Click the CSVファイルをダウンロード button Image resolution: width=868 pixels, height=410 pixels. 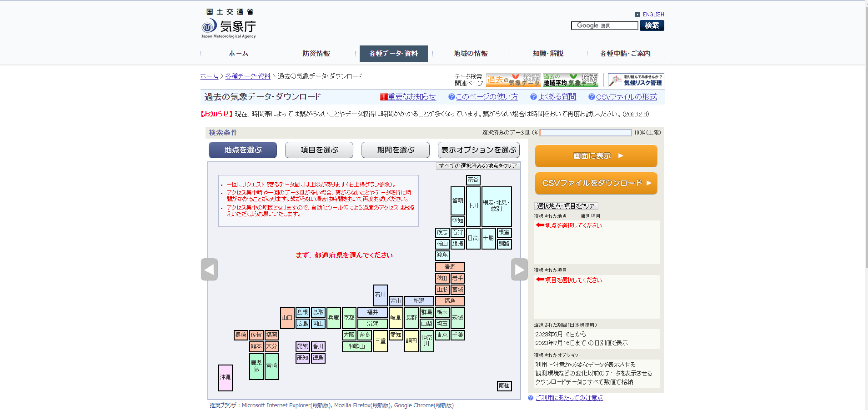pyautogui.click(x=596, y=183)
